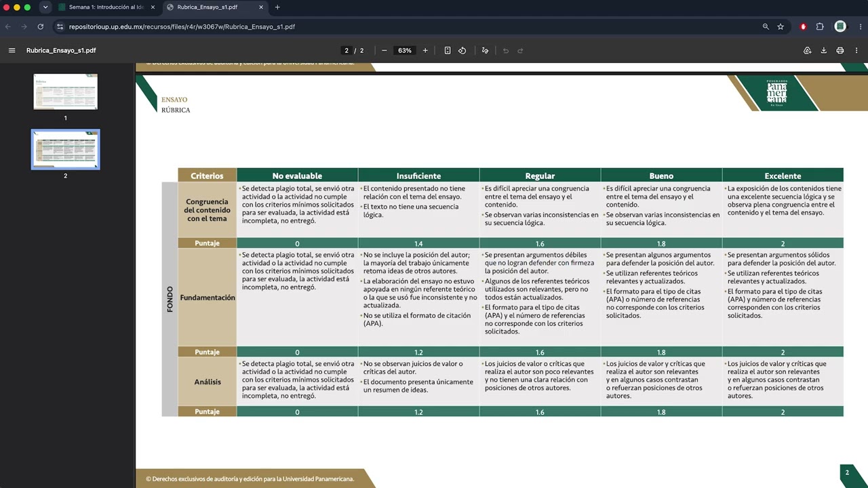868x488 pixels.
Task: Select page 2 thumbnail
Action: click(x=66, y=149)
